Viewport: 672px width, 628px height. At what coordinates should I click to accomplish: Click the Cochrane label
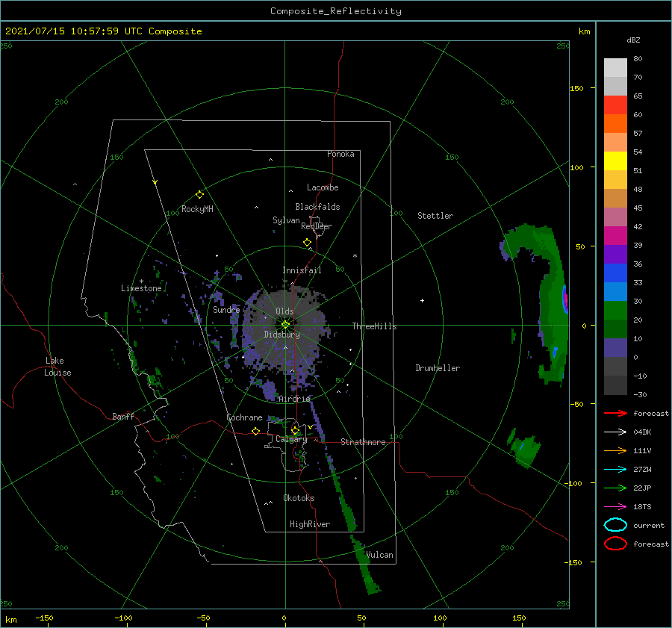tap(244, 417)
